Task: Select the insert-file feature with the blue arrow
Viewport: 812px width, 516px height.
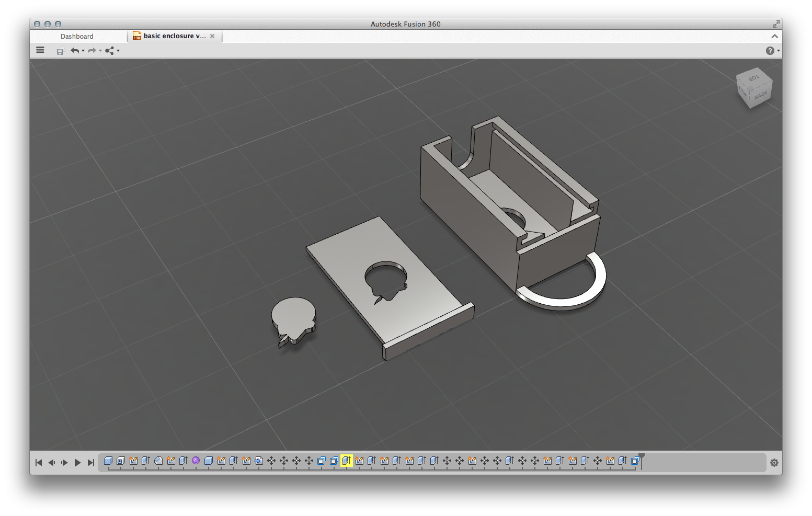Action: (x=259, y=461)
